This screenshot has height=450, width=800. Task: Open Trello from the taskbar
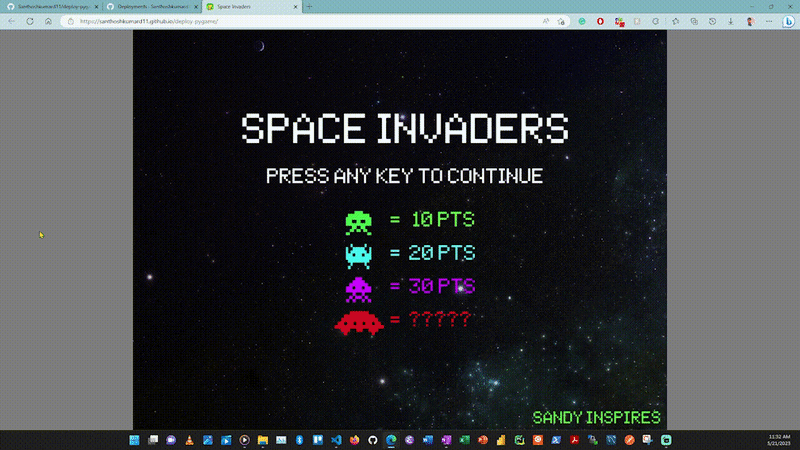[x=318, y=440]
